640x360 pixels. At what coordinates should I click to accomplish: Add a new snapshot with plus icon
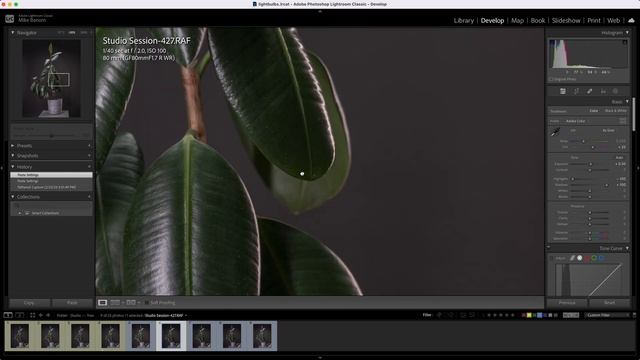[x=89, y=156]
